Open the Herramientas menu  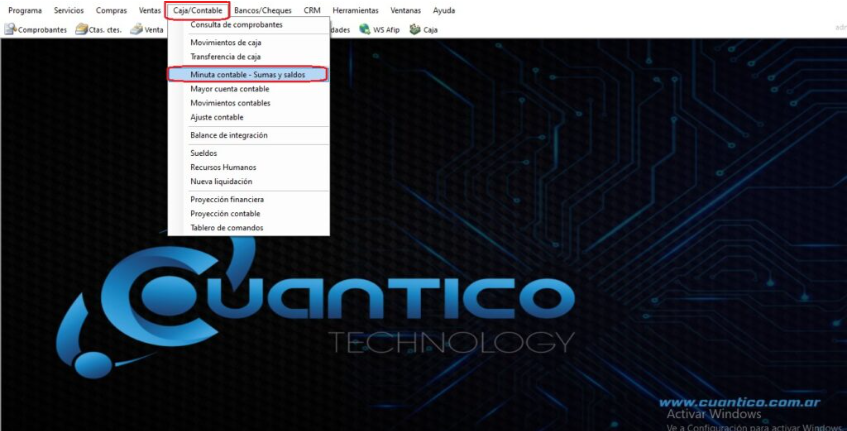coord(355,10)
